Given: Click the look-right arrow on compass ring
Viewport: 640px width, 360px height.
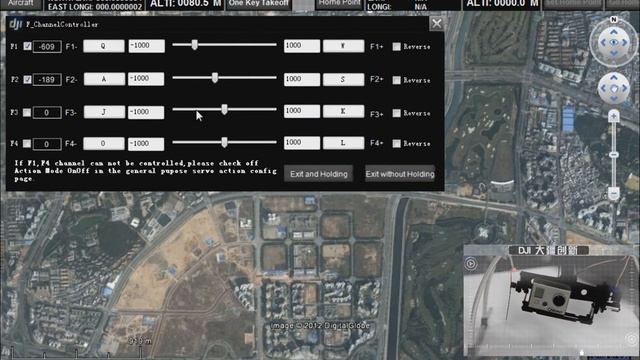Looking at the screenshot, I should pos(624,42).
